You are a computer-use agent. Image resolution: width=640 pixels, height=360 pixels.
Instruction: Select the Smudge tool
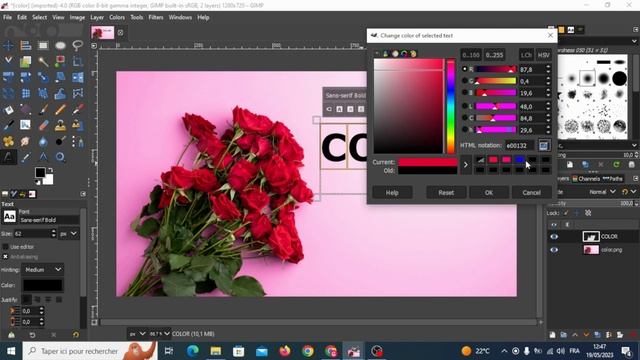[26, 141]
